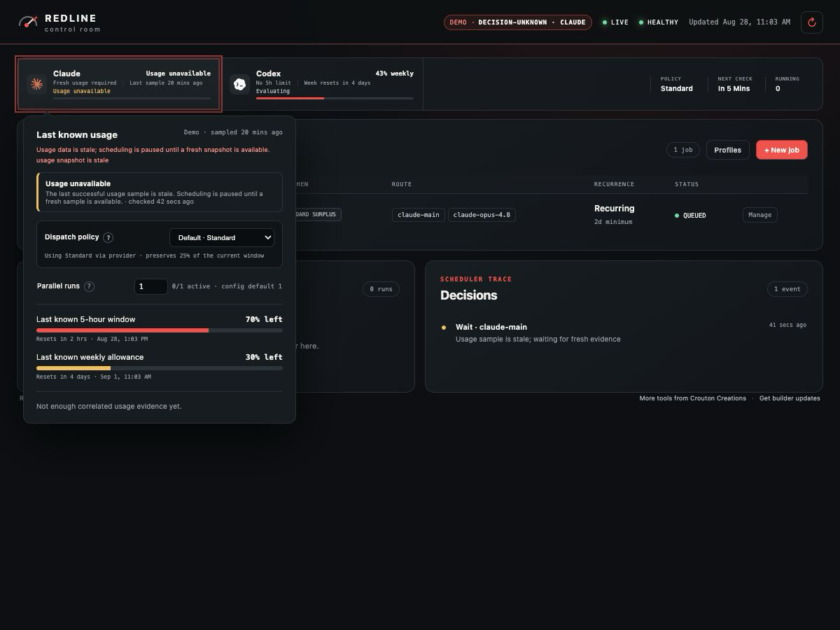
Task: Open More tools from Crouton Creations link
Action: click(692, 398)
